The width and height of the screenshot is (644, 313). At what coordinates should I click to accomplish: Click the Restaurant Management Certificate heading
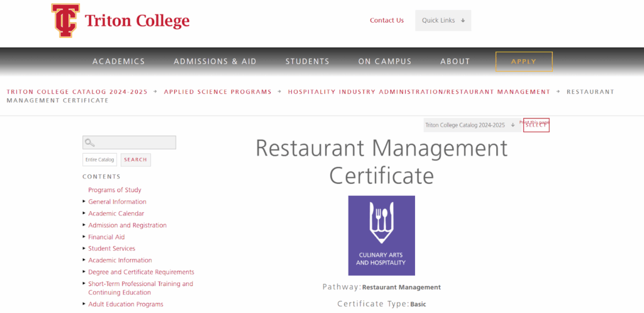[x=382, y=162]
